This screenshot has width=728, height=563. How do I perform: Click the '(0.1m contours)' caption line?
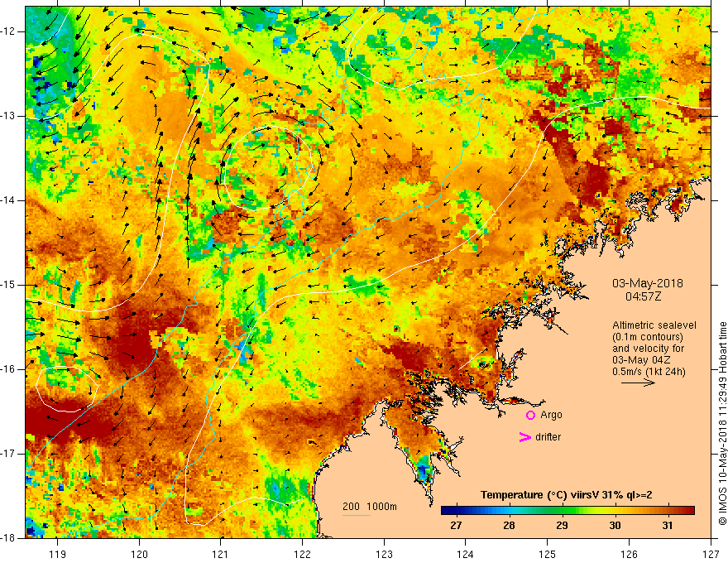point(648,337)
